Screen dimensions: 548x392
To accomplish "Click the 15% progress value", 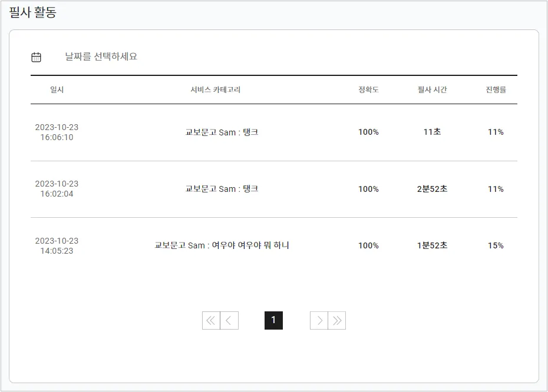I will tap(496, 245).
